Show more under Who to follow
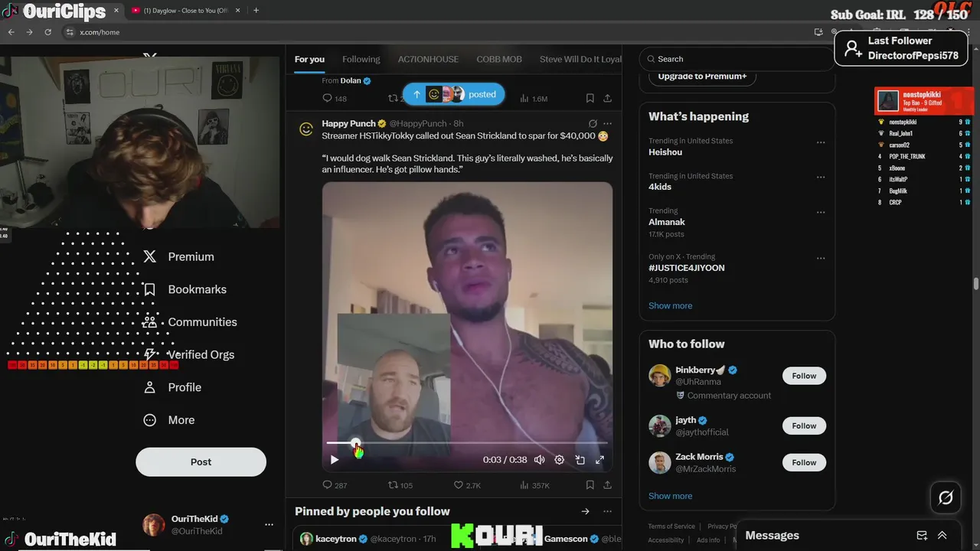This screenshot has width=980, height=551. (x=671, y=496)
